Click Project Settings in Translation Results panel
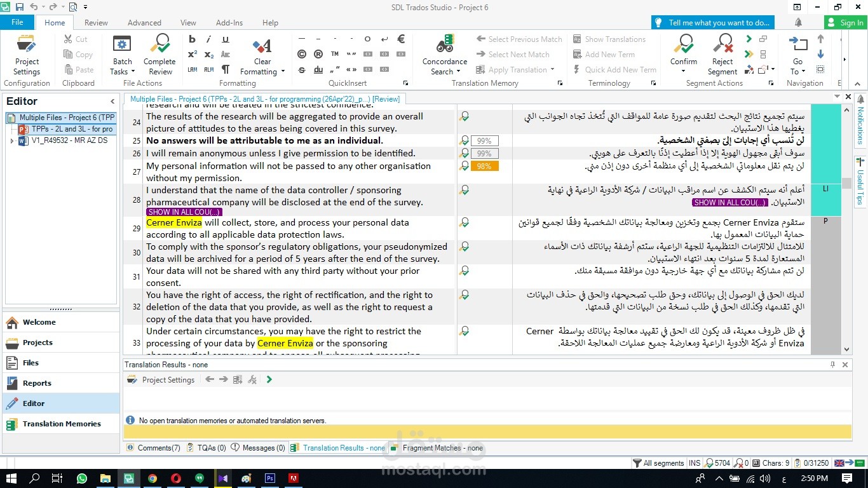 [161, 380]
